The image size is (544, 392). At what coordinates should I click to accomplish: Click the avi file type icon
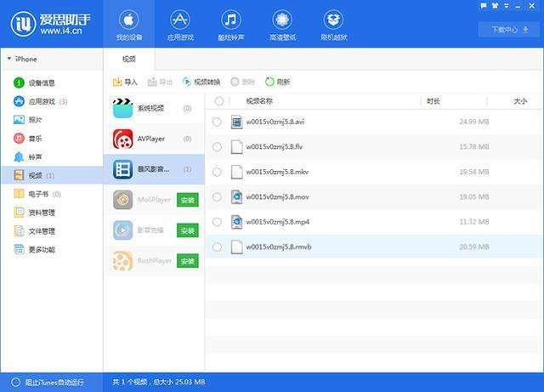236,122
